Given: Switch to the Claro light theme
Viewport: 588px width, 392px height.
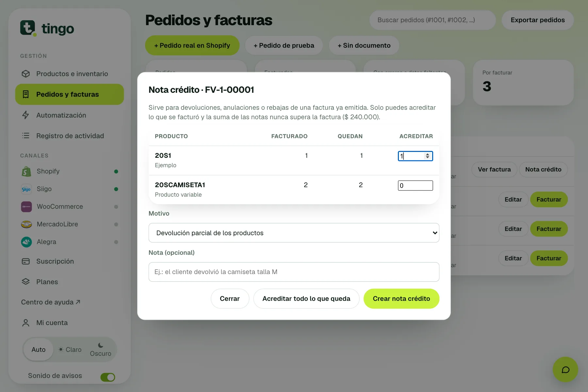Looking at the screenshot, I should (70, 350).
